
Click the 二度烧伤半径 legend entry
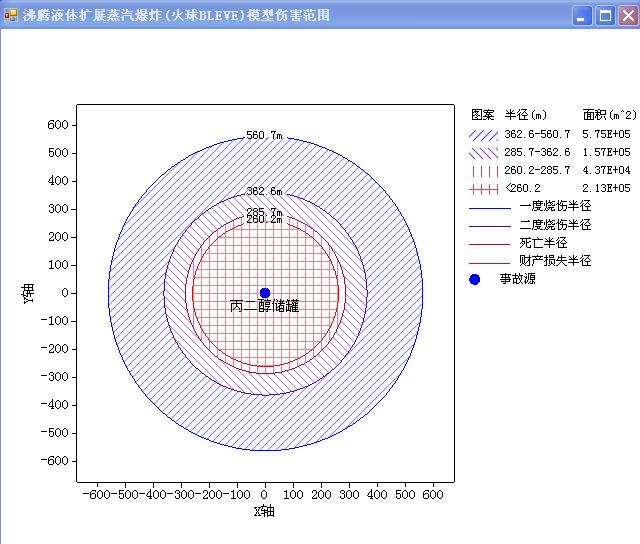(x=530, y=224)
